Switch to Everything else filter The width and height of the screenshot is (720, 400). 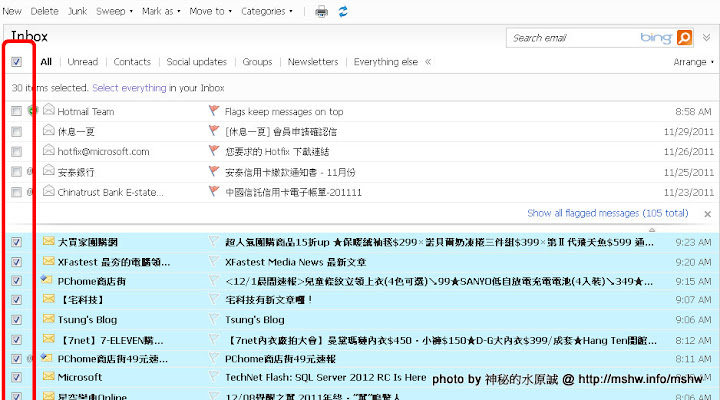pos(386,62)
